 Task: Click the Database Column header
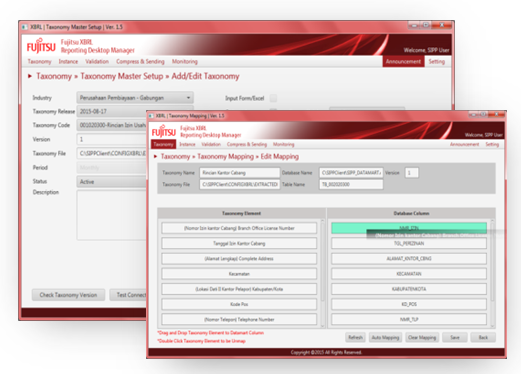411,213
